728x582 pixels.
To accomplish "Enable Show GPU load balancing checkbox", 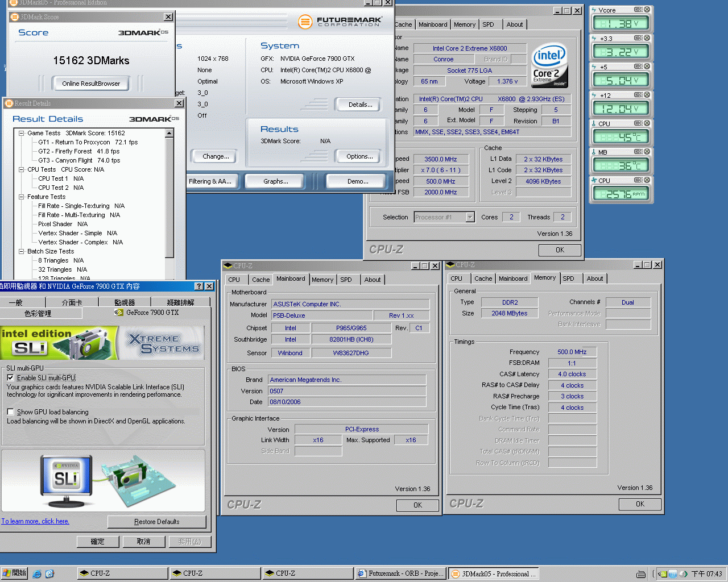I will click(x=10, y=412).
